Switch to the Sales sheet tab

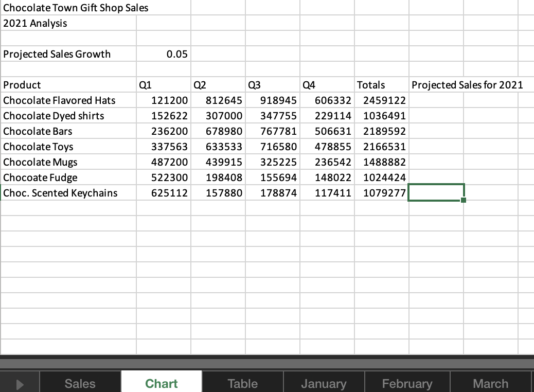pos(80,383)
